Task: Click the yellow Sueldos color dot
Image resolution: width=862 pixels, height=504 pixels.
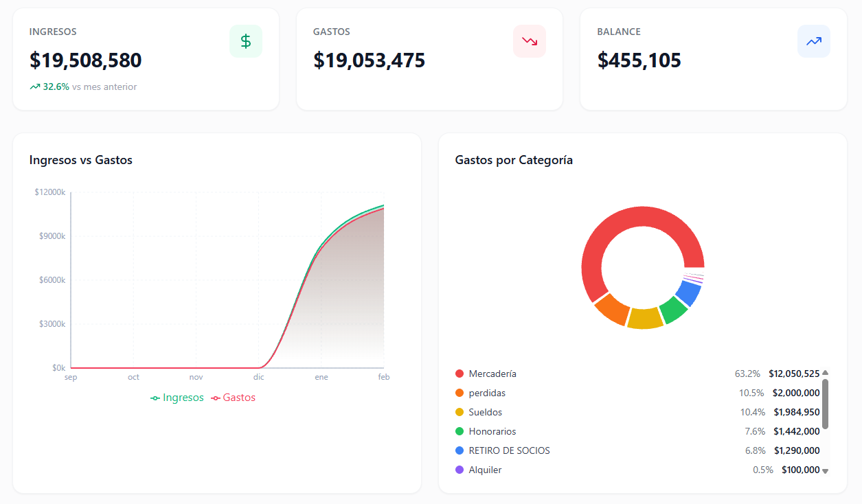Action: point(460,412)
